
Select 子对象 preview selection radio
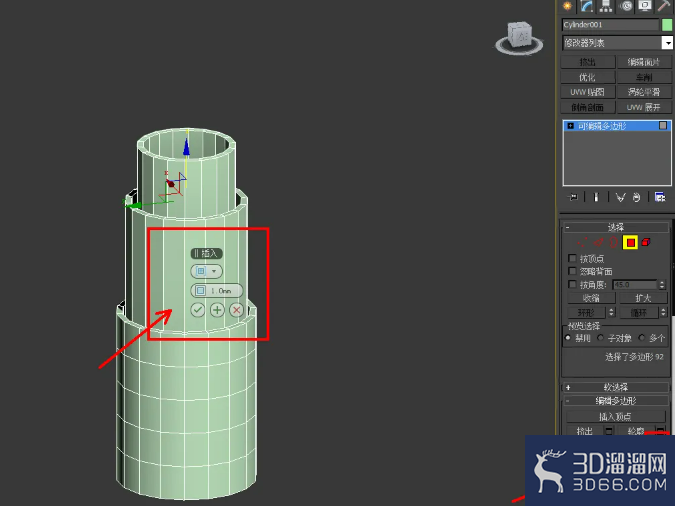tap(601, 338)
